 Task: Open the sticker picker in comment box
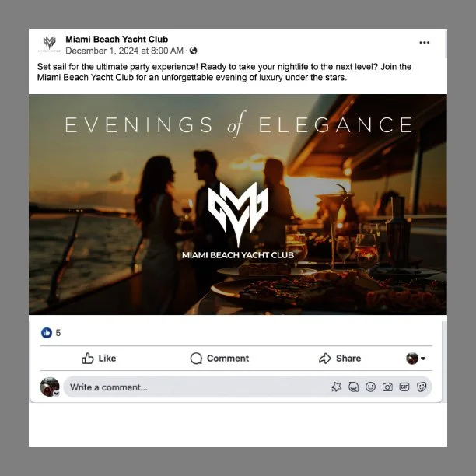[x=422, y=387]
